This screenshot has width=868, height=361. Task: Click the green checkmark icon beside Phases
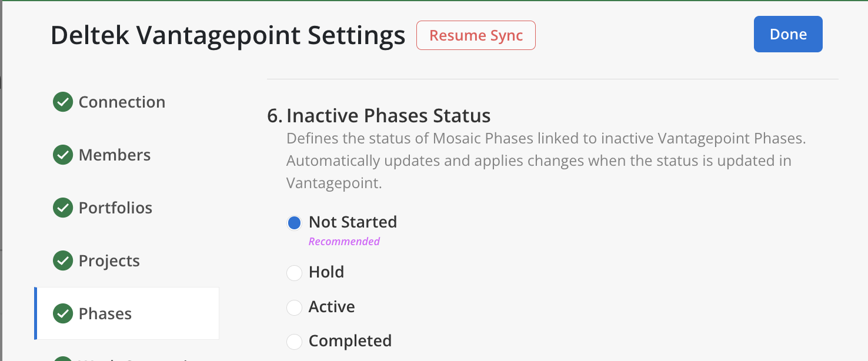[x=63, y=313]
